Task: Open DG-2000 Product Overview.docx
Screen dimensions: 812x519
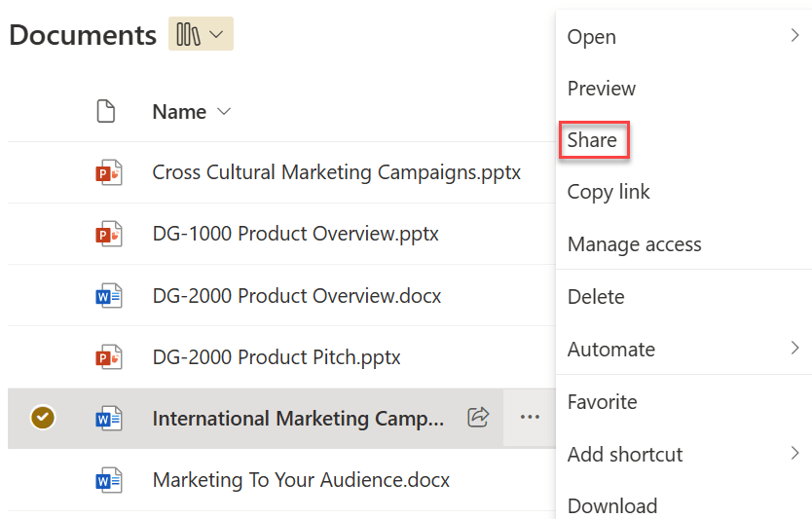Action: point(297,296)
